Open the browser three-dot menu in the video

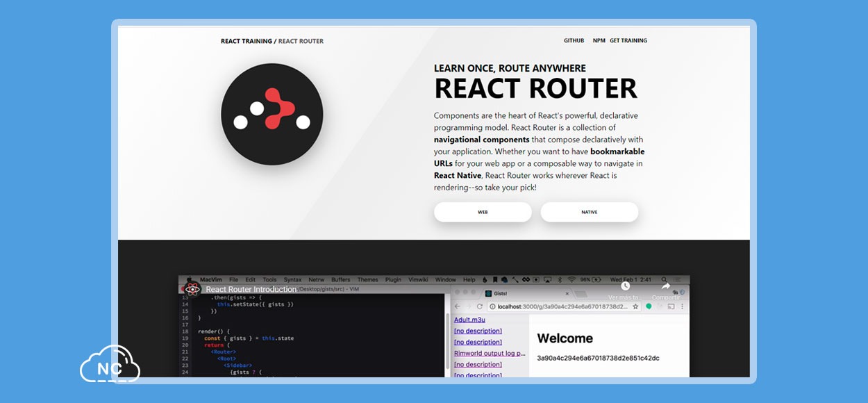click(682, 306)
